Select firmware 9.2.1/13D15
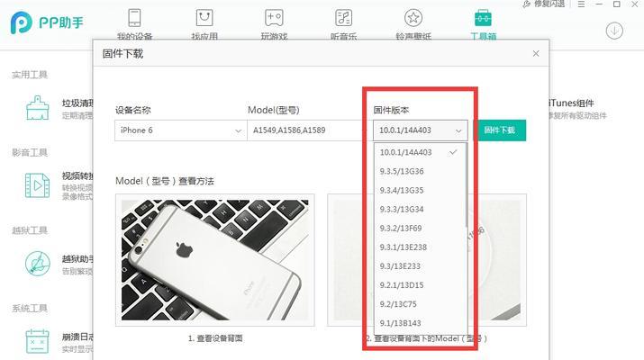This screenshot has width=644, height=360. [420, 285]
